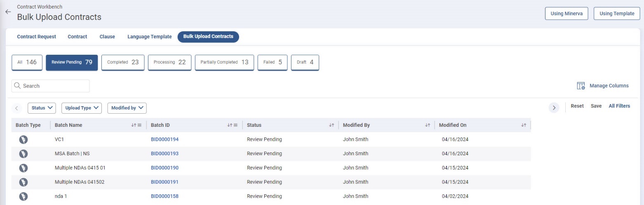Open the Manage Columns icon

click(x=581, y=86)
